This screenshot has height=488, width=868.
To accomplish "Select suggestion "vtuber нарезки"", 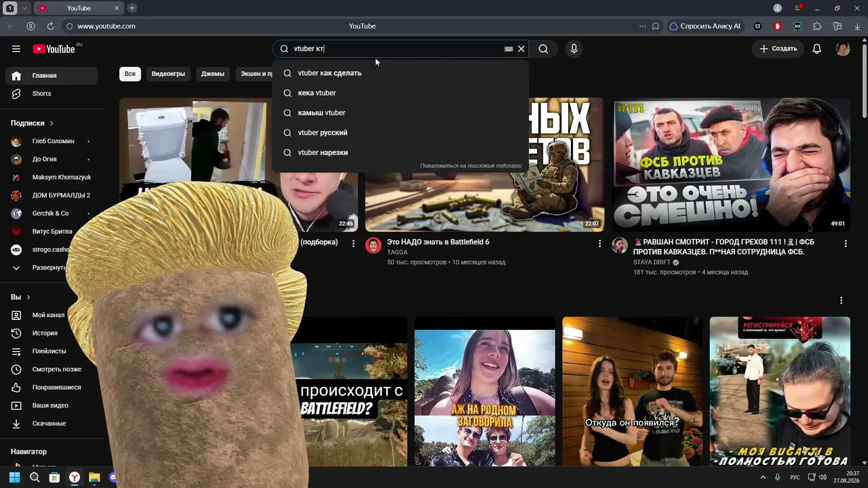I will coord(400,152).
